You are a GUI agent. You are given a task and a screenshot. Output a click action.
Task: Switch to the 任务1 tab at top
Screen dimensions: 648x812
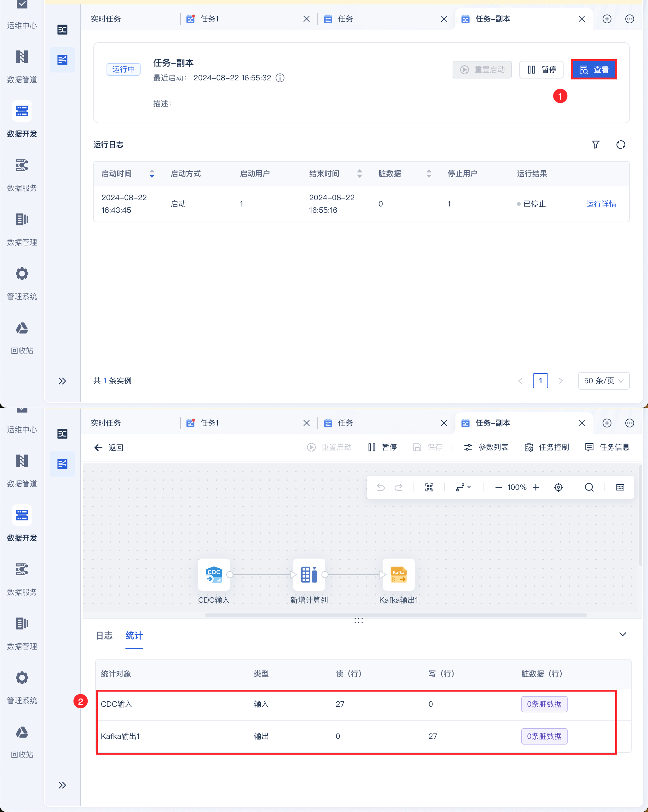click(x=210, y=19)
